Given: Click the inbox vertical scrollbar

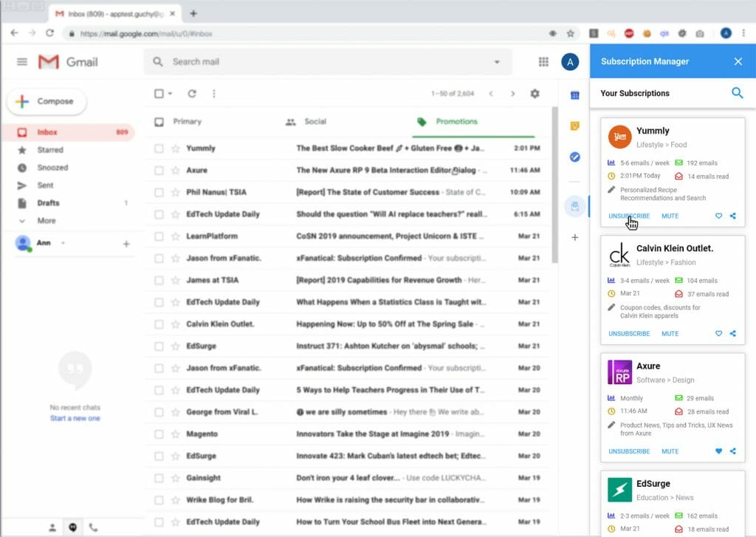Looking at the screenshot, I should [555, 185].
